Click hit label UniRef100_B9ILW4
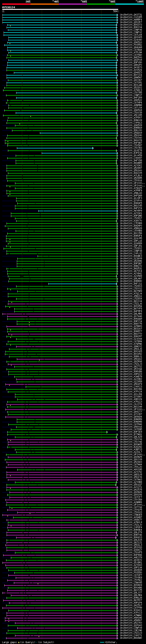This screenshot has height=644, width=146. 131,85
